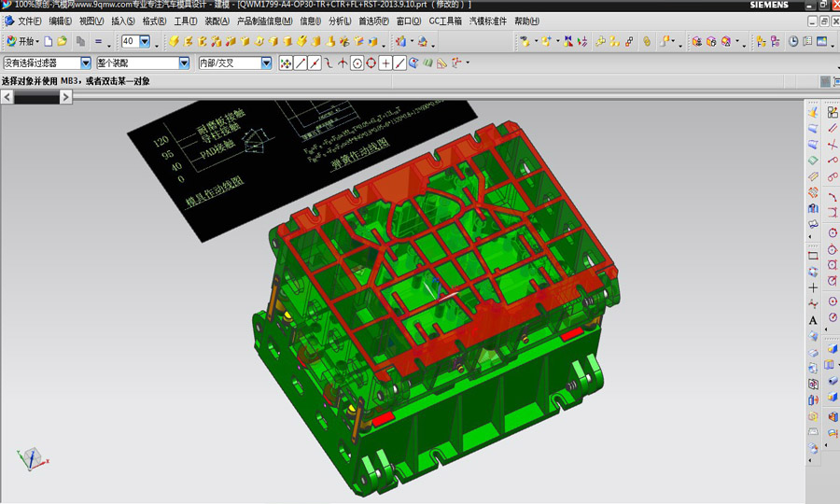Image resolution: width=840 pixels, height=504 pixels.
Task: Toggle the crosshair intersection snap option
Action: pos(385,63)
